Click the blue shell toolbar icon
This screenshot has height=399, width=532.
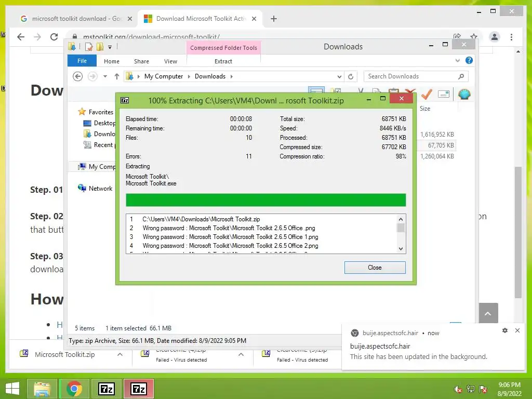(464, 94)
